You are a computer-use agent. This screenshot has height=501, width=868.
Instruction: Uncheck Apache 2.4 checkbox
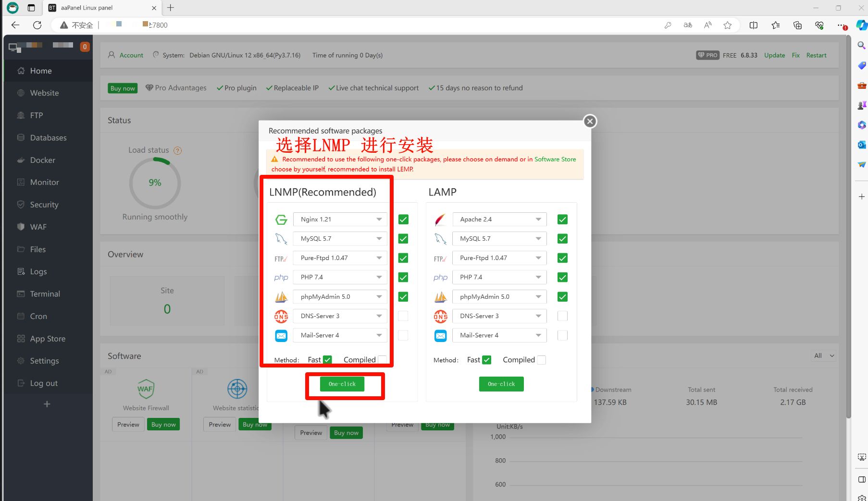[x=562, y=220]
